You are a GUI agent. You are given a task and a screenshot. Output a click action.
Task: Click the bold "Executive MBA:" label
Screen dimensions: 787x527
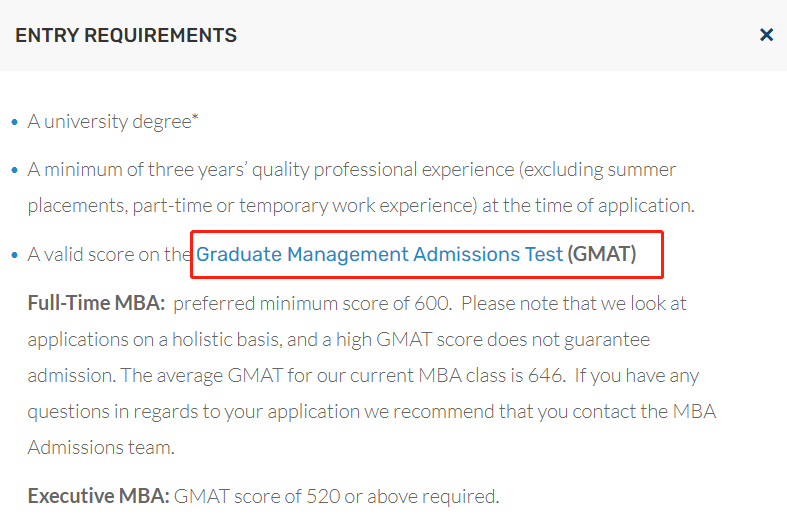coord(98,496)
